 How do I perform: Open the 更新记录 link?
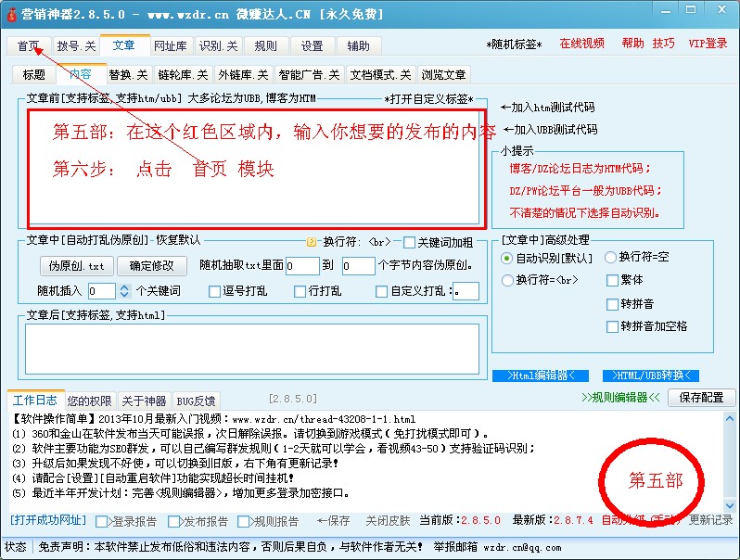tap(710, 519)
